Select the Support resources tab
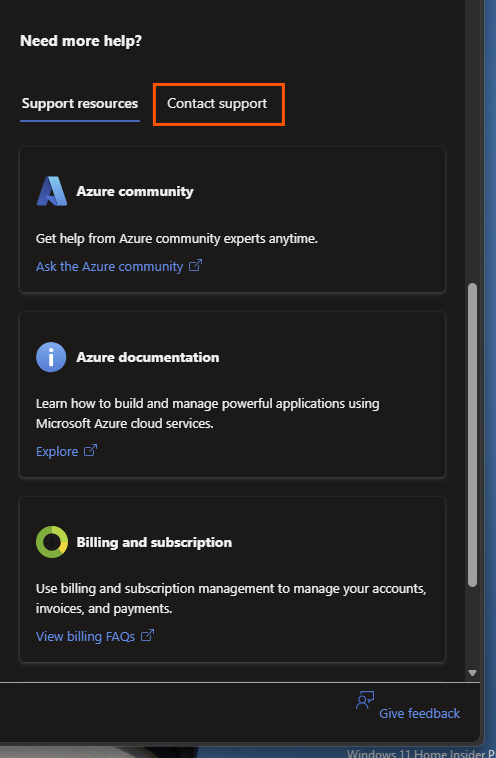 80,103
